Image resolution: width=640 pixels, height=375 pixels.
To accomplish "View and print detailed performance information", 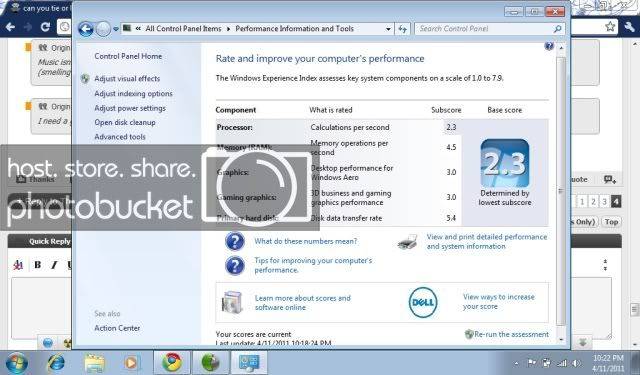I will (487, 242).
